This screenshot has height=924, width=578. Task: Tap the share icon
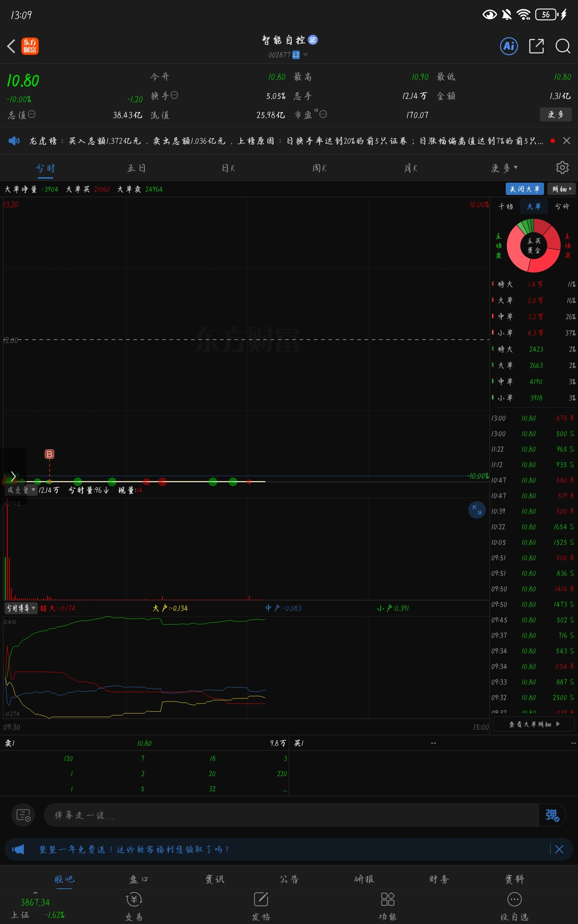click(536, 46)
